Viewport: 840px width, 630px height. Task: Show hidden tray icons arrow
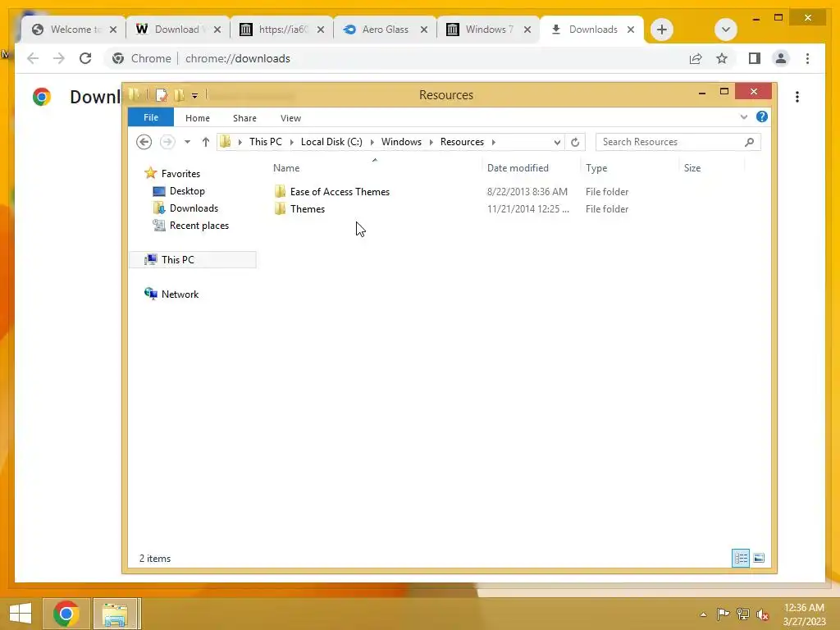point(703,614)
